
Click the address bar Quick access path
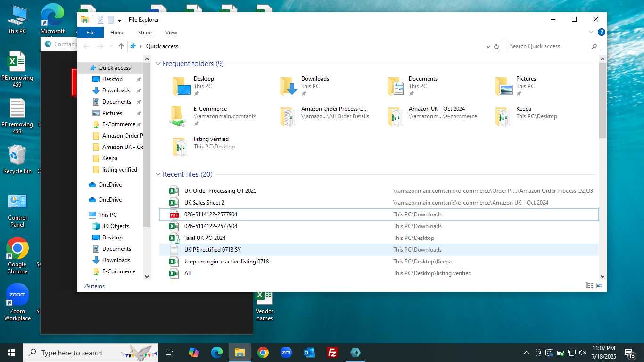162,46
